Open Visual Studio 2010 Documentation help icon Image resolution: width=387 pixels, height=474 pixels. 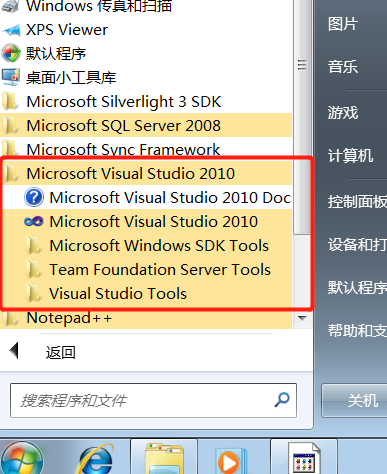pyautogui.click(x=34, y=197)
